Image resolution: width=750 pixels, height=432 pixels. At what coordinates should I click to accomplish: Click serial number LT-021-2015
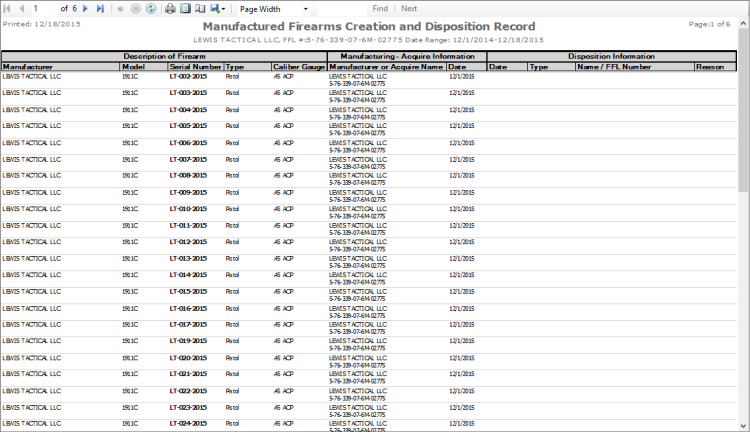[188, 374]
